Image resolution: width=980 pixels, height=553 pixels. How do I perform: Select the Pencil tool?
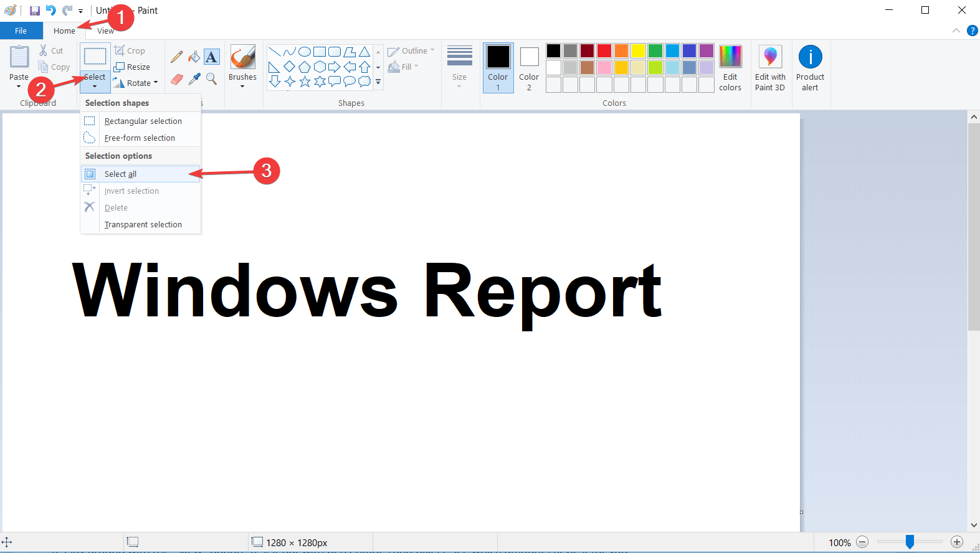pos(177,57)
